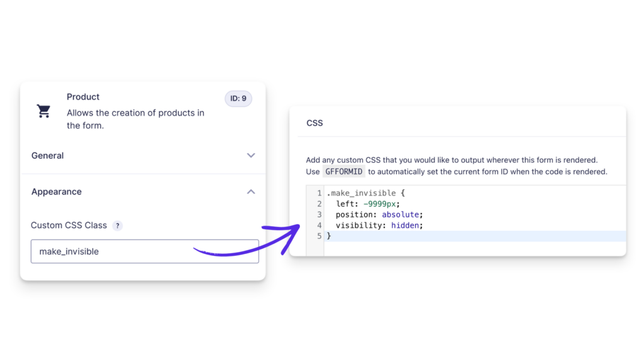The image size is (644, 362).
Task: Click code line 1 with .make_invisible
Action: pyautogui.click(x=365, y=193)
